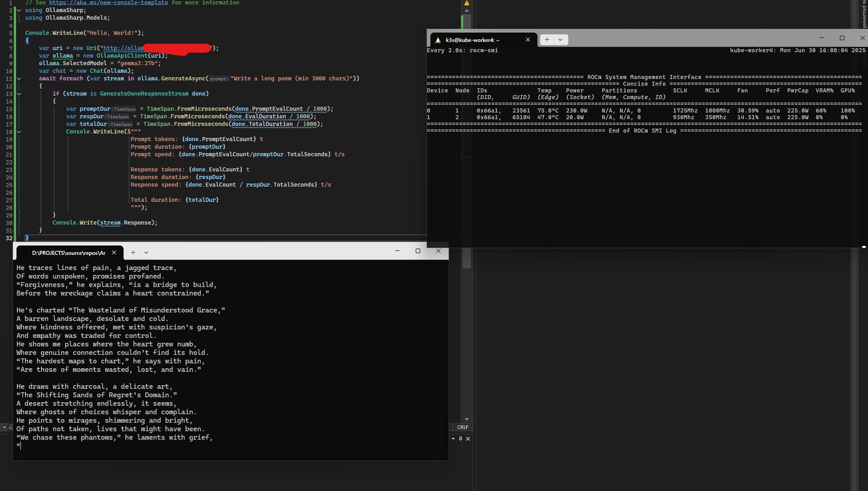Viewport: 868px width, 491px height.
Task: Select the D:\PROJECTS\source\repos console tab
Action: (x=68, y=253)
